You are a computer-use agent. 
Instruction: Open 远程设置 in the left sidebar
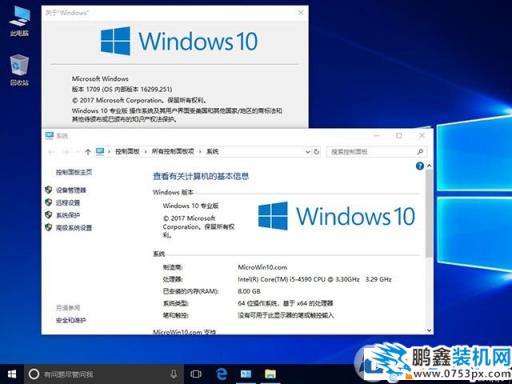68,203
